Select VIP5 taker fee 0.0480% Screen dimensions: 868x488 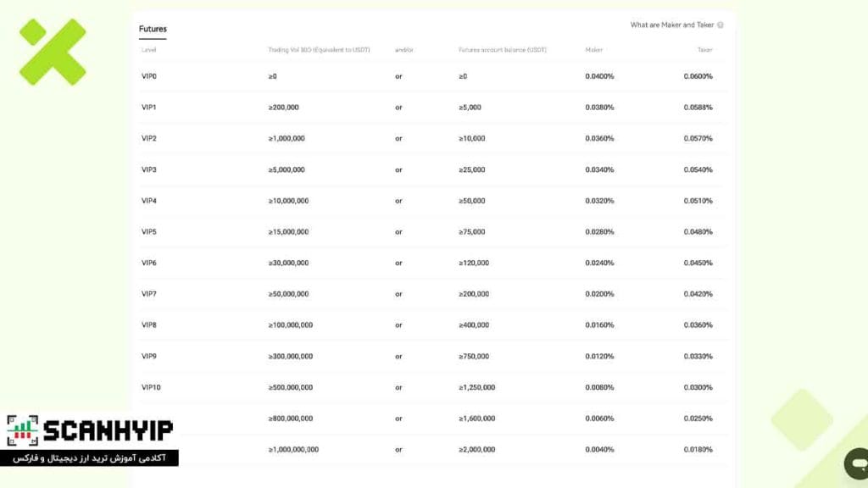[x=698, y=232]
